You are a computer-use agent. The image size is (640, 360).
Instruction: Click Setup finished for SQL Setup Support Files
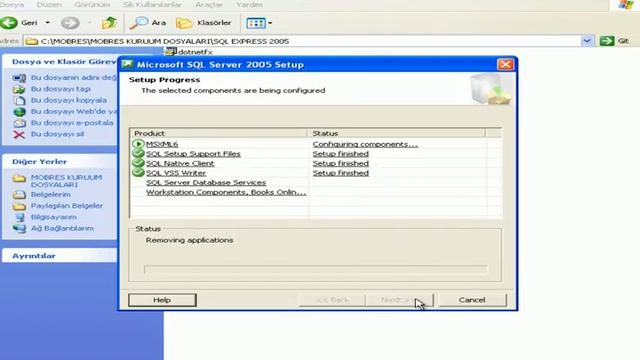340,154
